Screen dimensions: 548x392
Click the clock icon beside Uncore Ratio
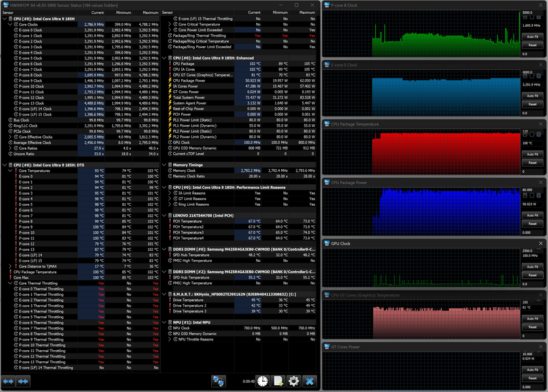[10, 154]
